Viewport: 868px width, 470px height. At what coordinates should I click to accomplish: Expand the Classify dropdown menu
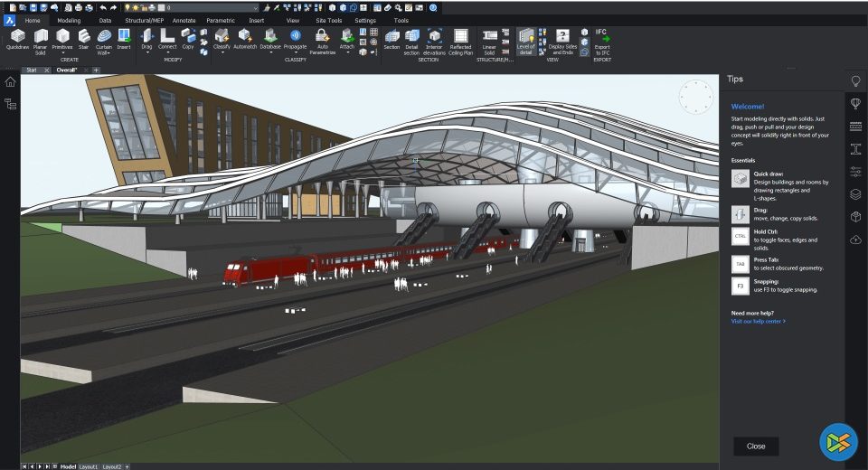tap(222, 52)
